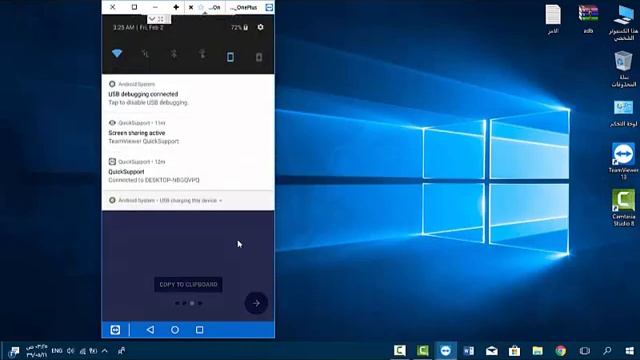Click the network tray icon
The image size is (640, 360).
click(82, 351)
